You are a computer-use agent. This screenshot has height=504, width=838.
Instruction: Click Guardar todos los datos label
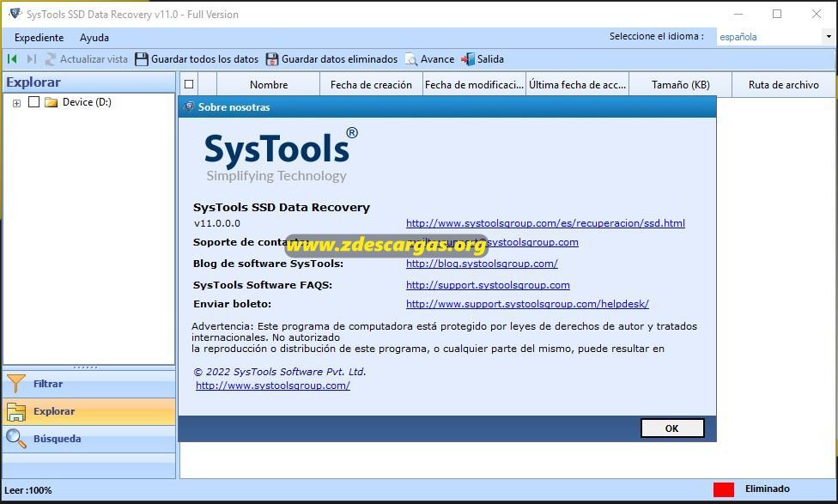tap(204, 58)
